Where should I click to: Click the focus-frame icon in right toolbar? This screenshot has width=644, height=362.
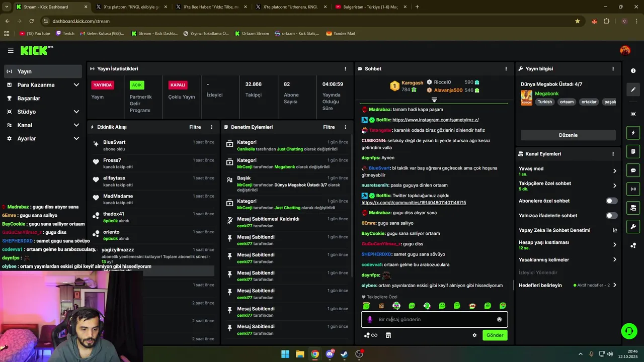pyautogui.click(x=633, y=114)
